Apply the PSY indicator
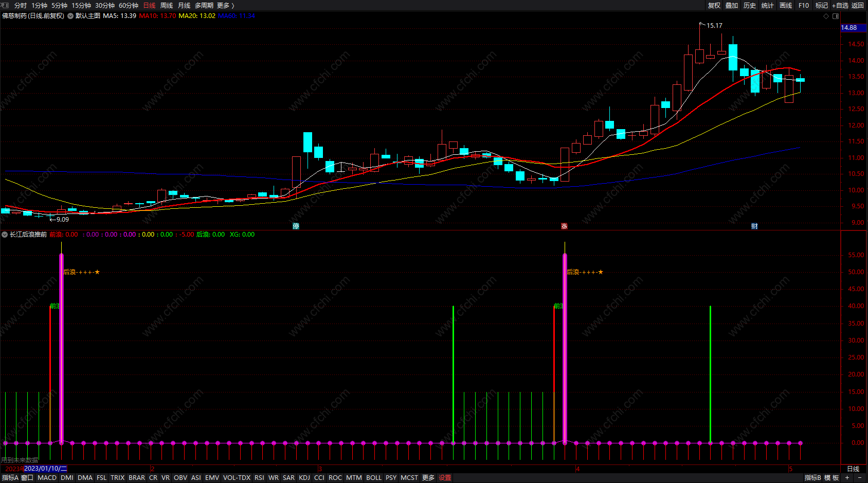 click(391, 478)
